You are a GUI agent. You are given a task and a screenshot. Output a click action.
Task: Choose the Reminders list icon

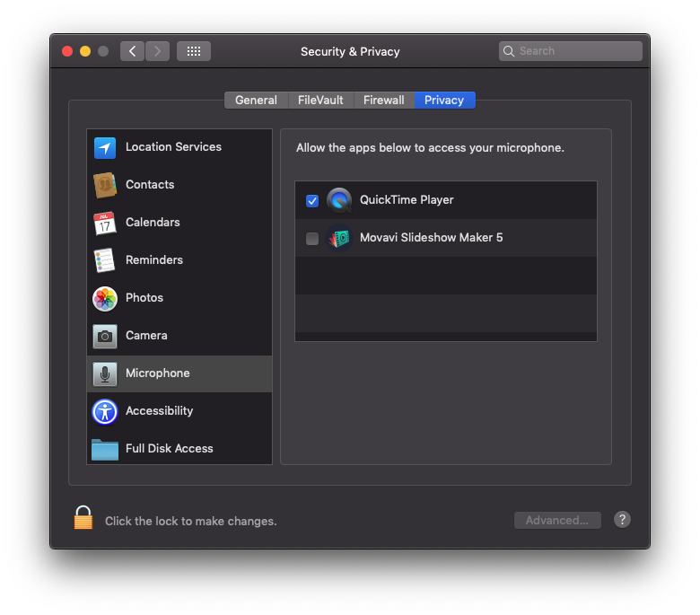(105, 260)
